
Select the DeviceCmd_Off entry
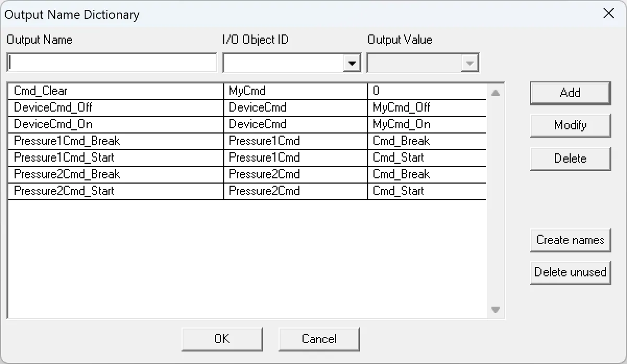(115, 107)
